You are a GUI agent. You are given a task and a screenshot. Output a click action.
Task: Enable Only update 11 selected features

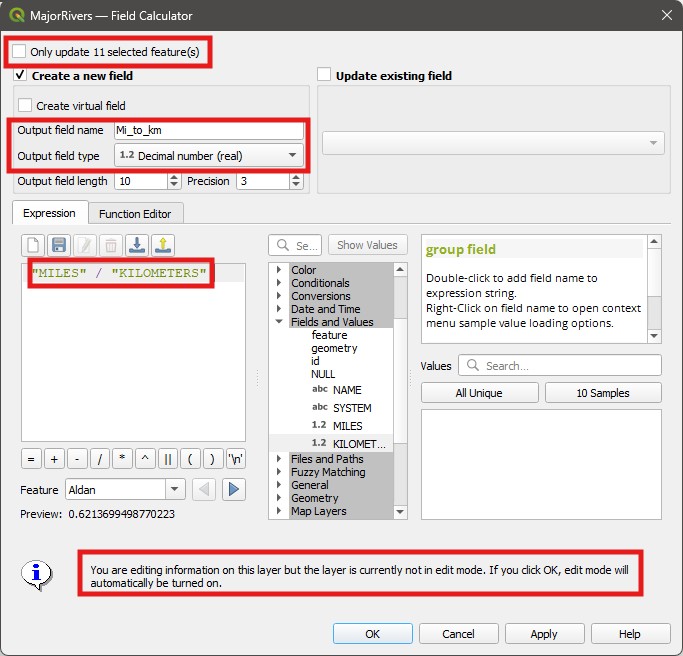[x=21, y=51]
